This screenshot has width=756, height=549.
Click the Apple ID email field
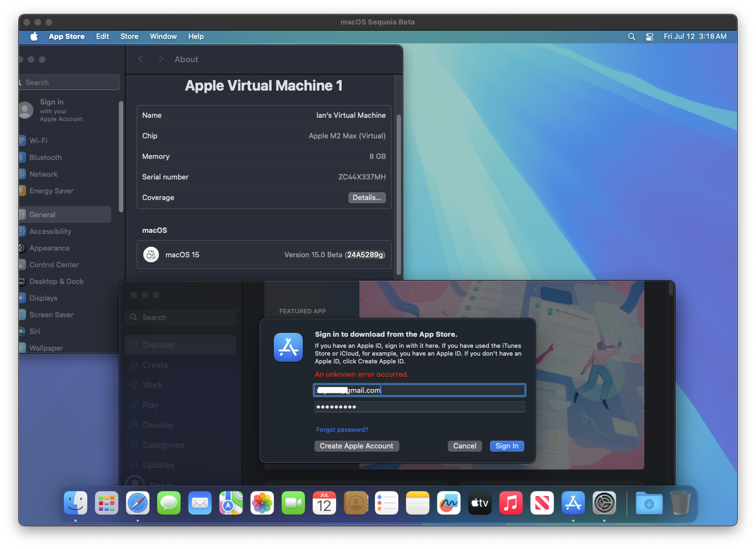click(x=419, y=390)
